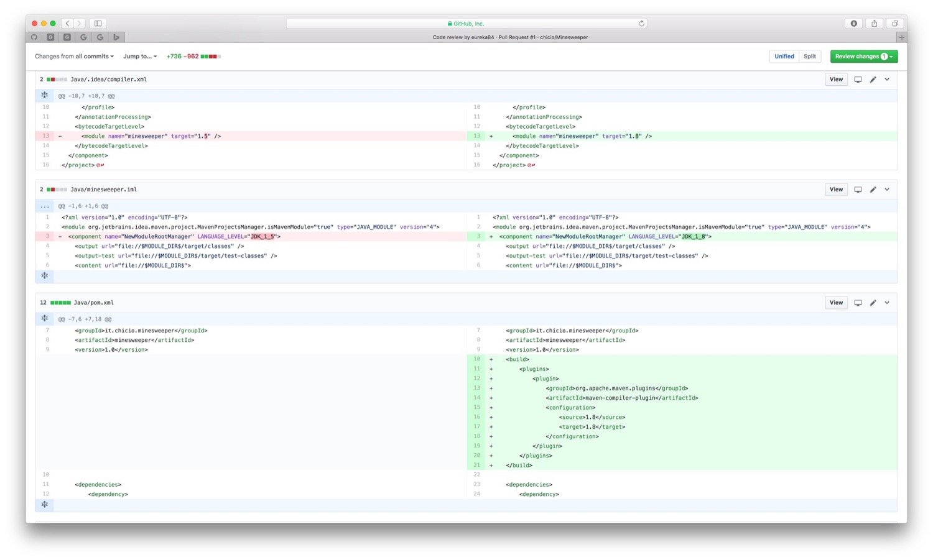The width and height of the screenshot is (933, 560).
Task: Select the 'Code review by eureka84' tab
Action: coord(510,37)
